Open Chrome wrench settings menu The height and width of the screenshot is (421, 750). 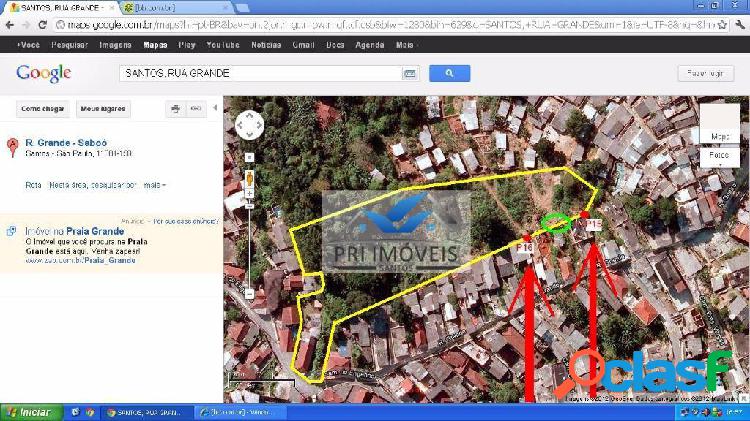pos(740,25)
